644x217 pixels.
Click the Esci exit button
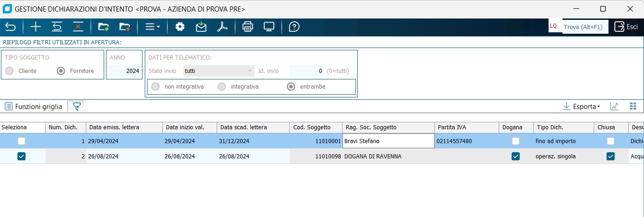point(626,27)
